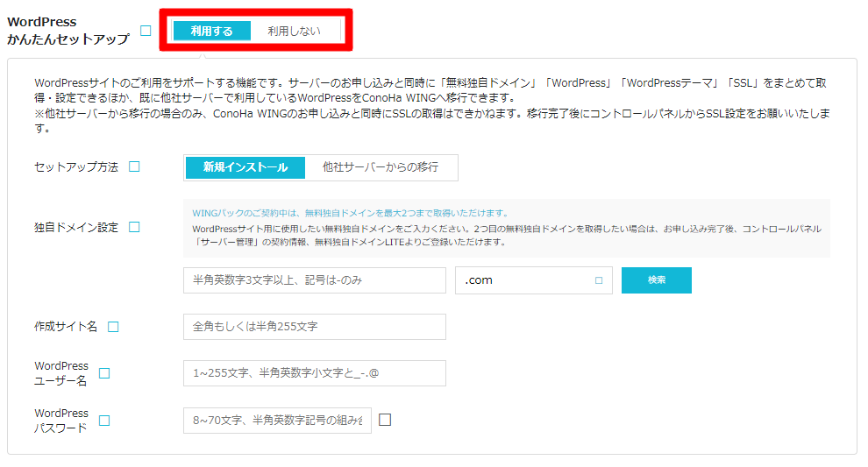Focus the 作成サイト名 input field
This screenshot has height=467, width=868.
coord(315,327)
